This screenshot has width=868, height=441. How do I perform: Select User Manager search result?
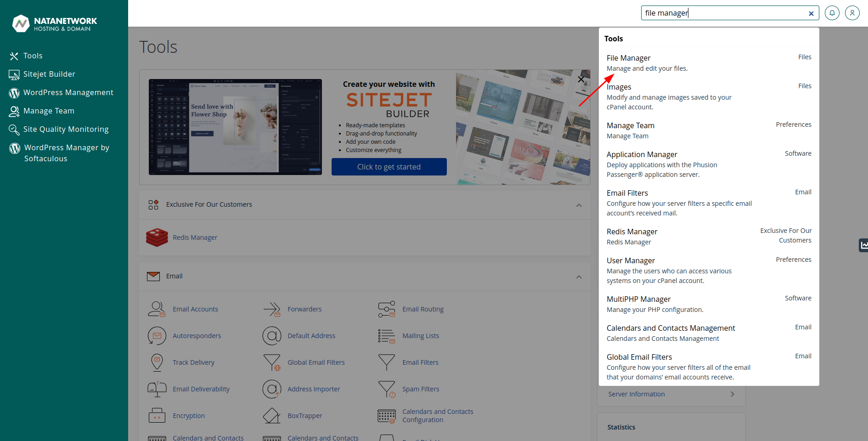point(709,270)
